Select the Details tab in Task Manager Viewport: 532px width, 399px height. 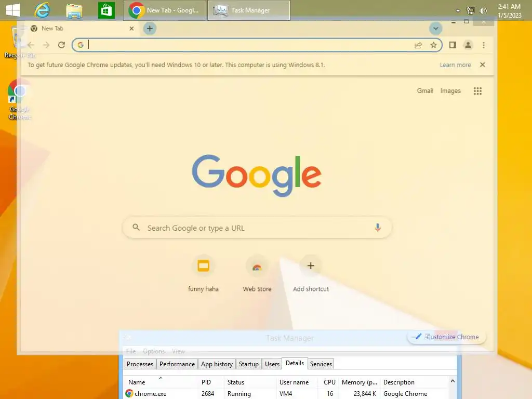tap(295, 363)
